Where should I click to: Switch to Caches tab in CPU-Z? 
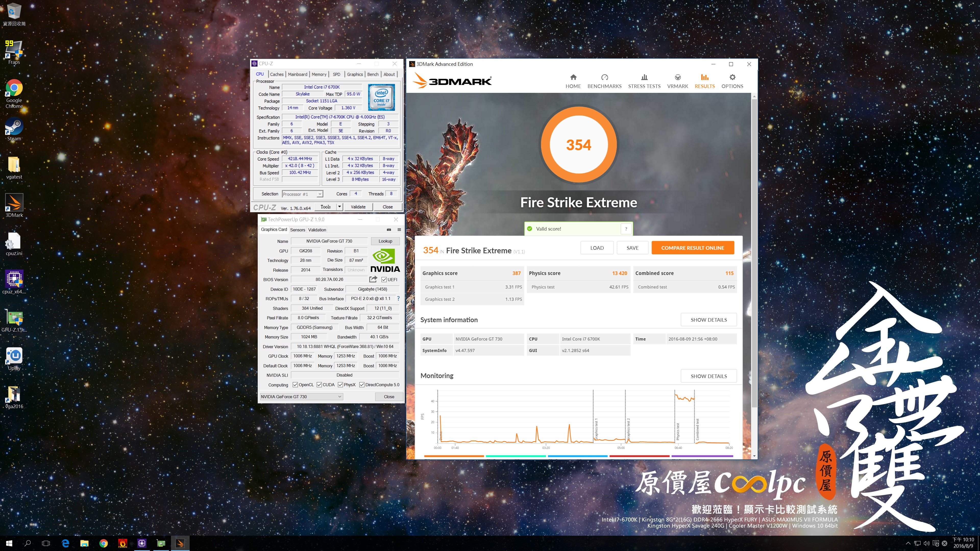point(277,74)
